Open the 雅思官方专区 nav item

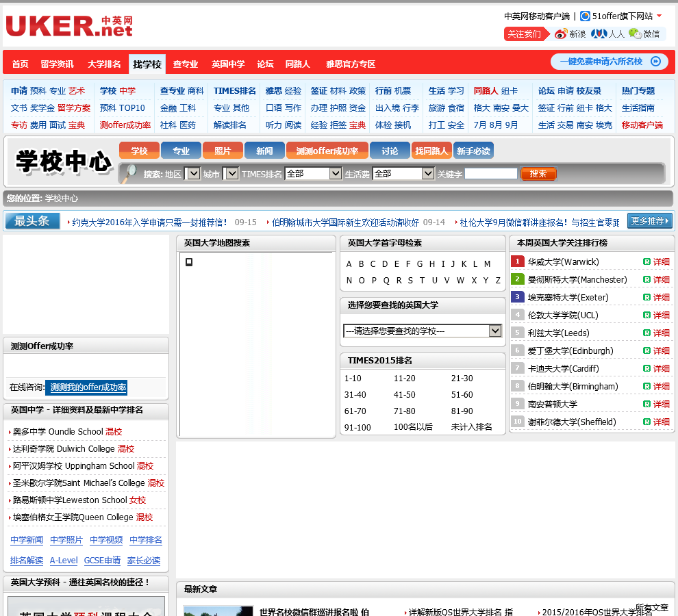[x=351, y=64]
